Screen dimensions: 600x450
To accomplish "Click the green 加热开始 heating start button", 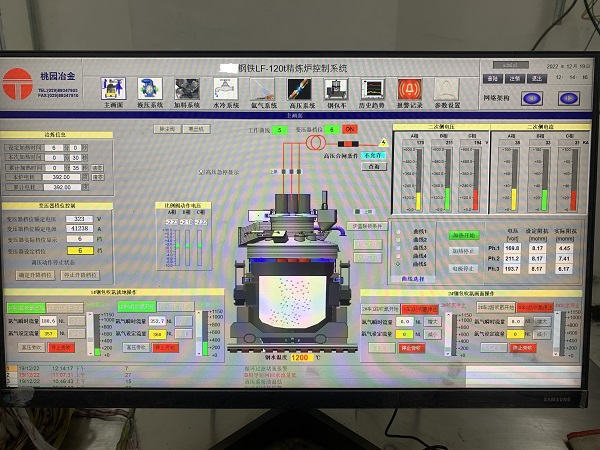I will point(462,235).
